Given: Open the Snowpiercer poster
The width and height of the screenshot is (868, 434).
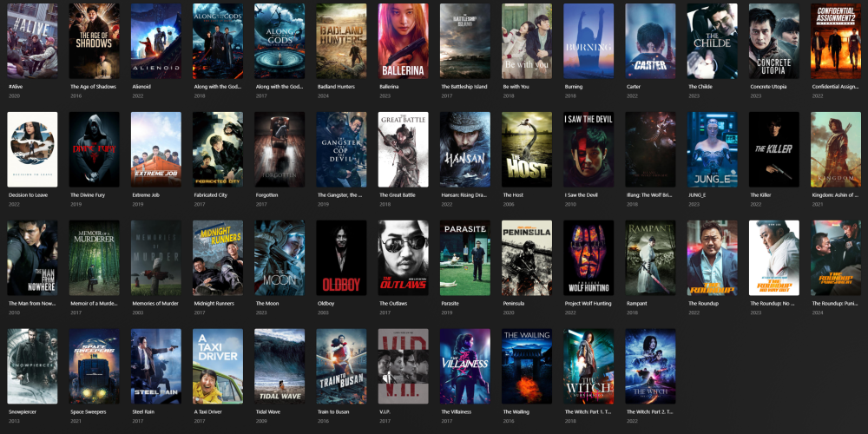Looking at the screenshot, I should [x=32, y=366].
